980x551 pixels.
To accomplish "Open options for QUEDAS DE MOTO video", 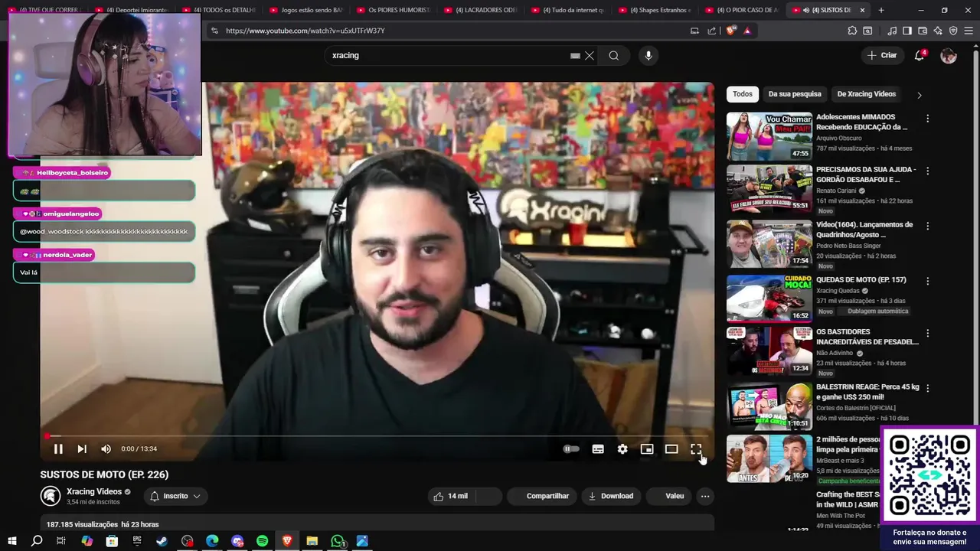I will coord(927,281).
